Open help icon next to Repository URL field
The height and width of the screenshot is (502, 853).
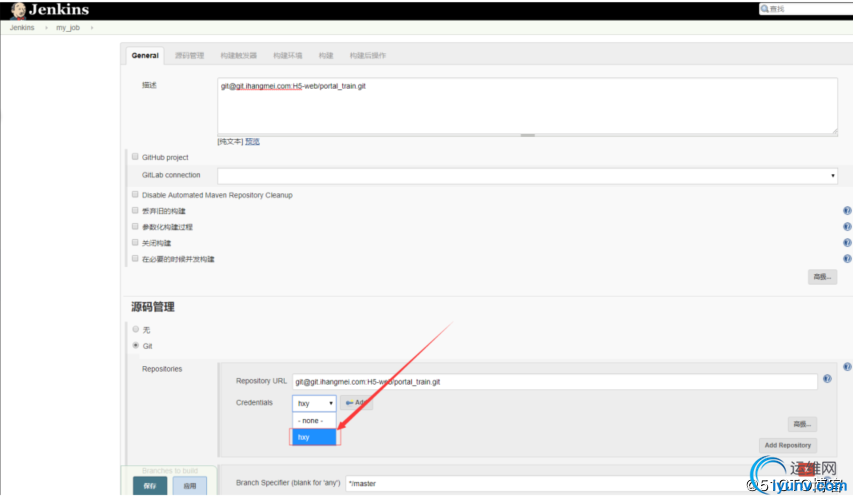827,379
